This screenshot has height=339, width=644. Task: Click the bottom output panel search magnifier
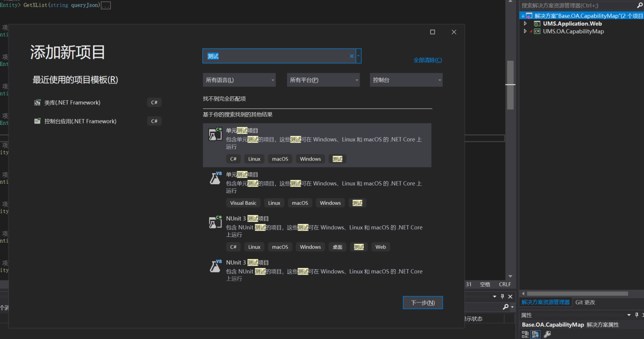pyautogui.click(x=505, y=307)
